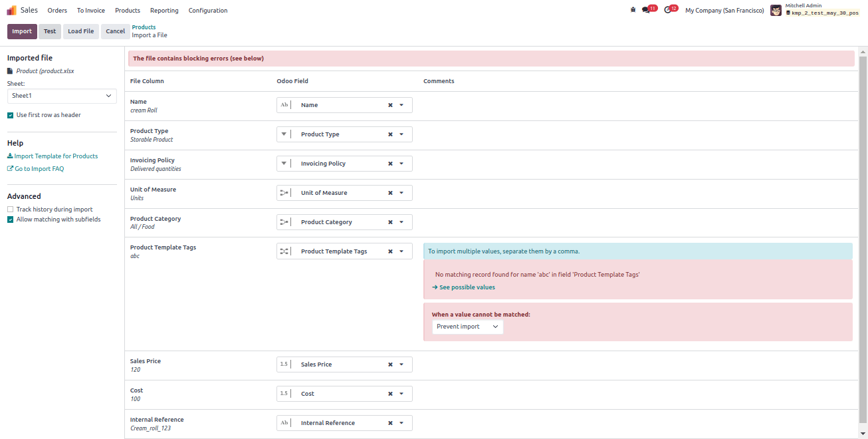Viewport: 868px width, 439px height.
Task: Click the Unit of Measure relation icon
Action: 284,193
